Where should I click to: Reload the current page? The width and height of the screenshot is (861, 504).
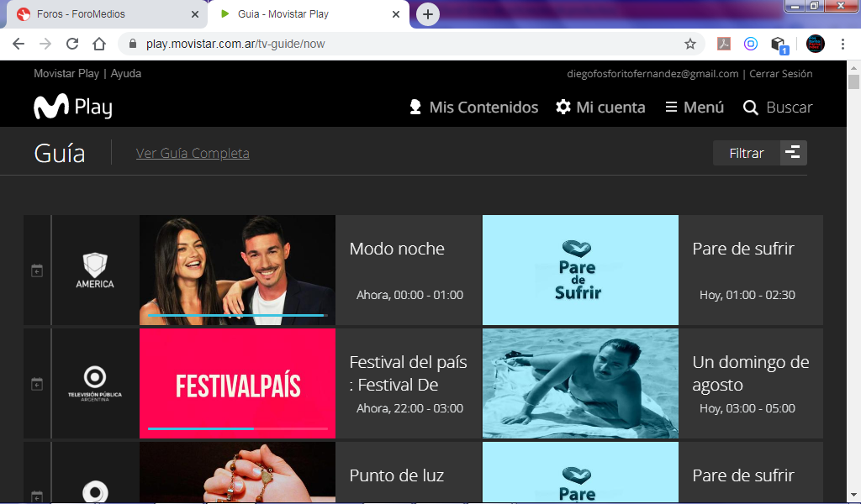(72, 44)
